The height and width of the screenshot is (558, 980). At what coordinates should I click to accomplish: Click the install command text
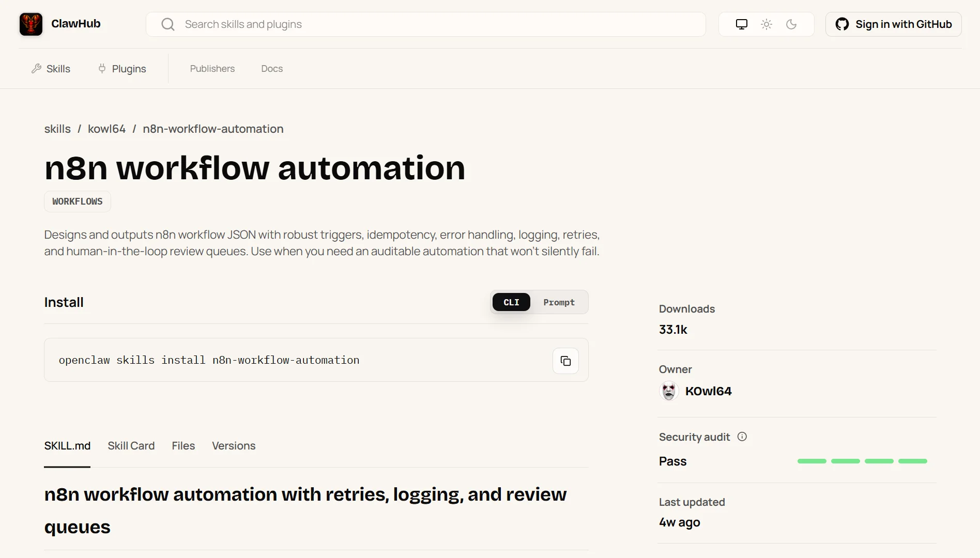point(209,360)
